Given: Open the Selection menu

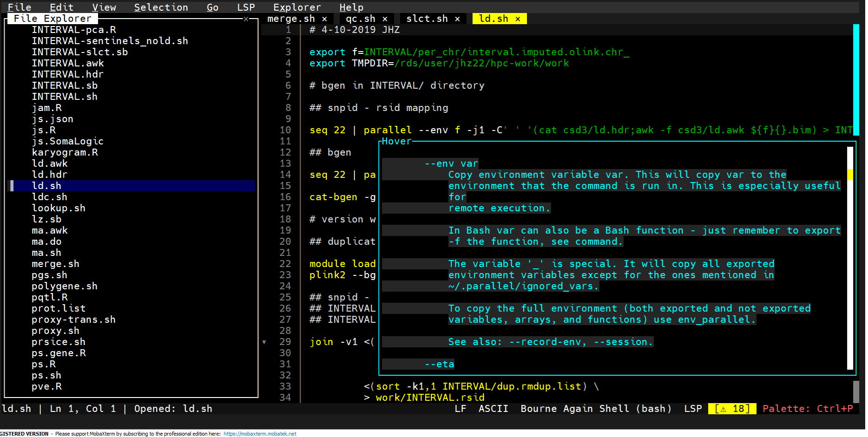Looking at the screenshot, I should tap(161, 7).
